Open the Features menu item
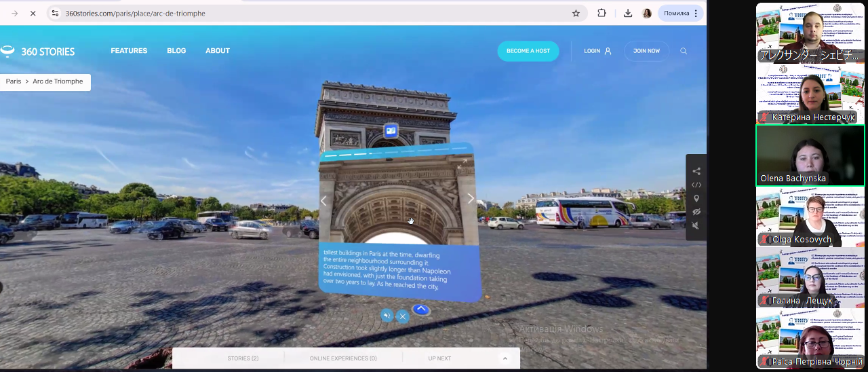868x372 pixels. tap(129, 51)
